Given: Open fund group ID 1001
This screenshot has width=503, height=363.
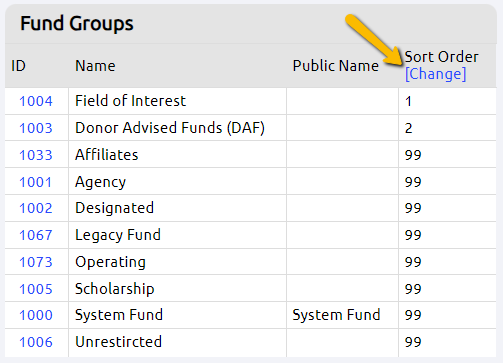Looking at the screenshot, I should pyautogui.click(x=36, y=182).
